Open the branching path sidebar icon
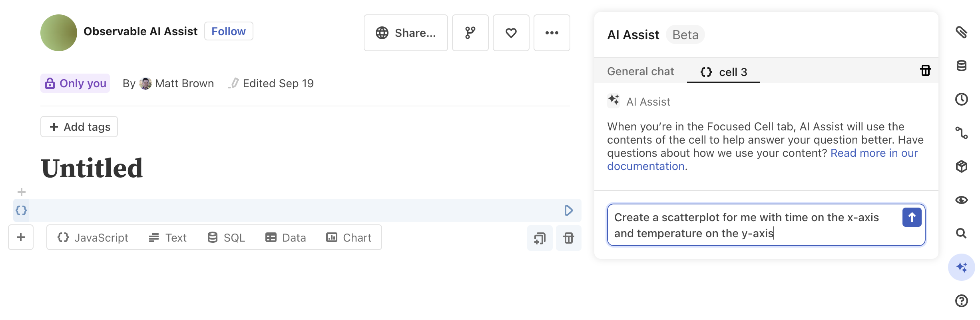 tap(961, 133)
